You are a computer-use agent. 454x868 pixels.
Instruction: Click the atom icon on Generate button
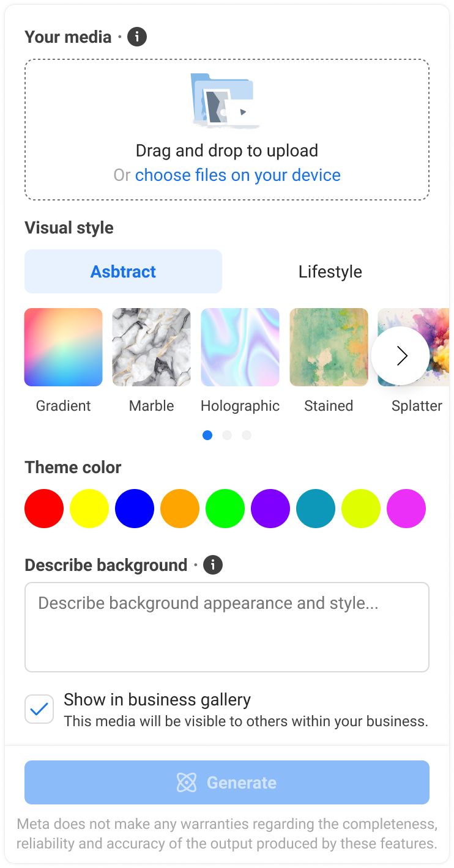[186, 782]
